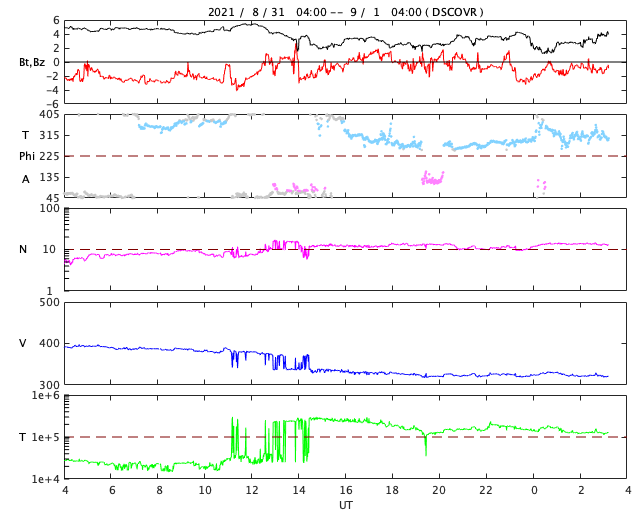Select the 'Bt,Bz' axis label

point(32,62)
